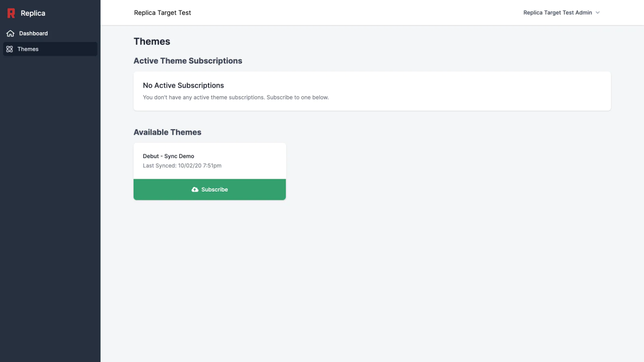
Task: Click the Replica Target Test store title
Action: pyautogui.click(x=163, y=13)
